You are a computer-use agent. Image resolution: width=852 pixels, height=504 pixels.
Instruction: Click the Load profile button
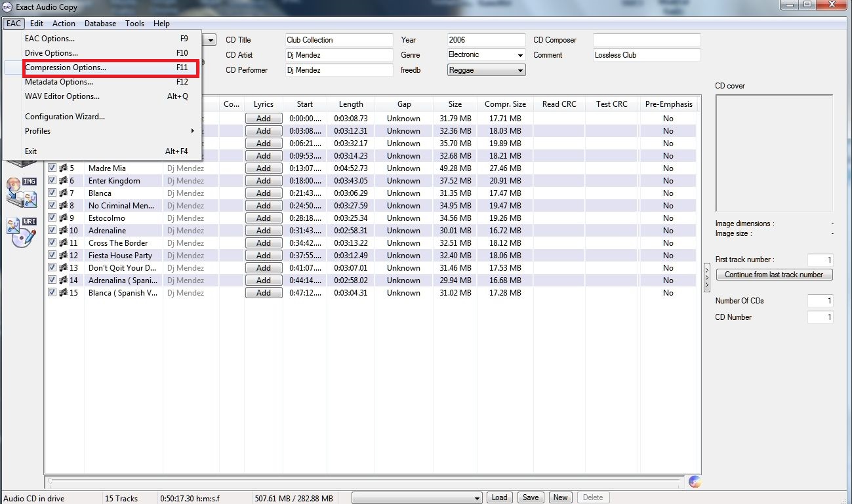point(500,497)
